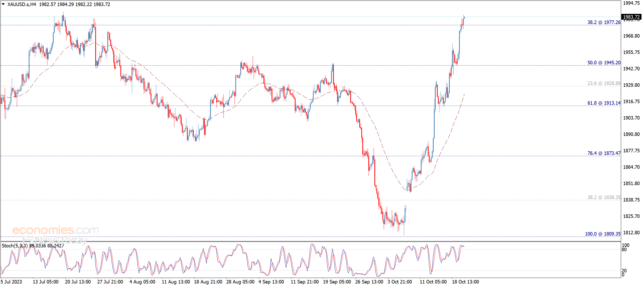Viewport: 644px width, 286px height.
Task: Select Fibonacci label 23.6 @ 1928.89
Action: pyautogui.click(x=604, y=83)
